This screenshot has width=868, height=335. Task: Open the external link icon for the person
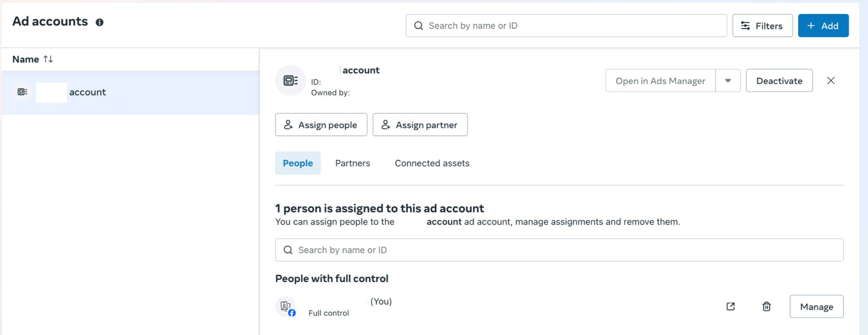(730, 307)
